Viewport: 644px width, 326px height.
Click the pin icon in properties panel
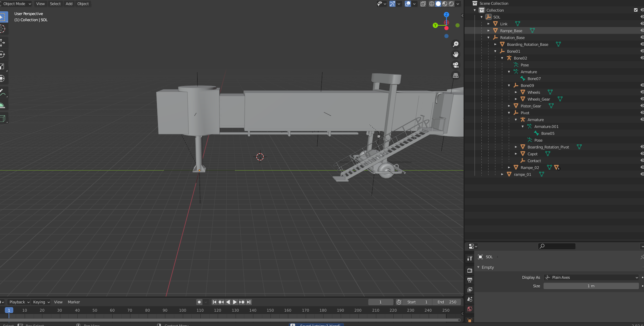point(642,257)
